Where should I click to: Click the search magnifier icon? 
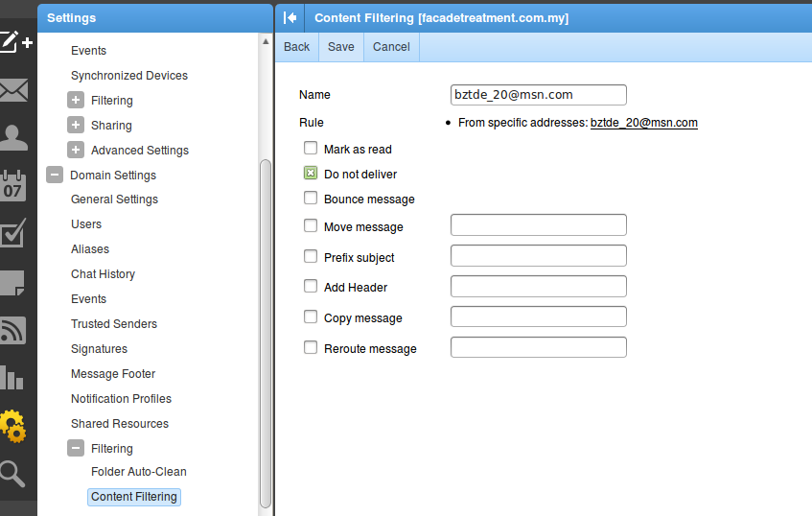tap(13, 473)
